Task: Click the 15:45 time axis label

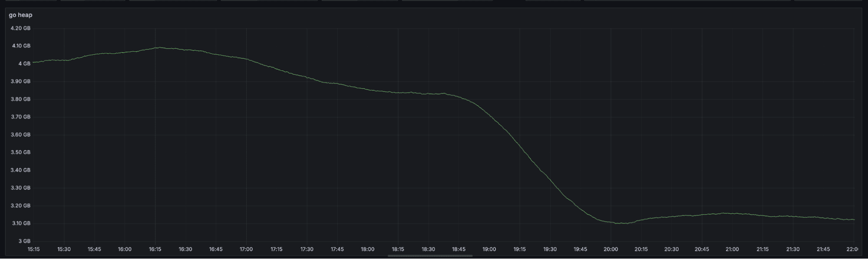Action: tap(94, 249)
